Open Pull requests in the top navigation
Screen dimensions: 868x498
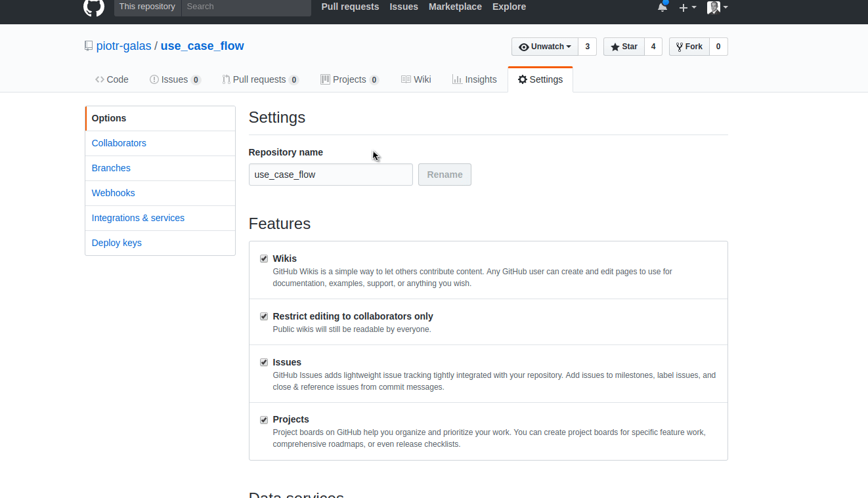pos(350,7)
